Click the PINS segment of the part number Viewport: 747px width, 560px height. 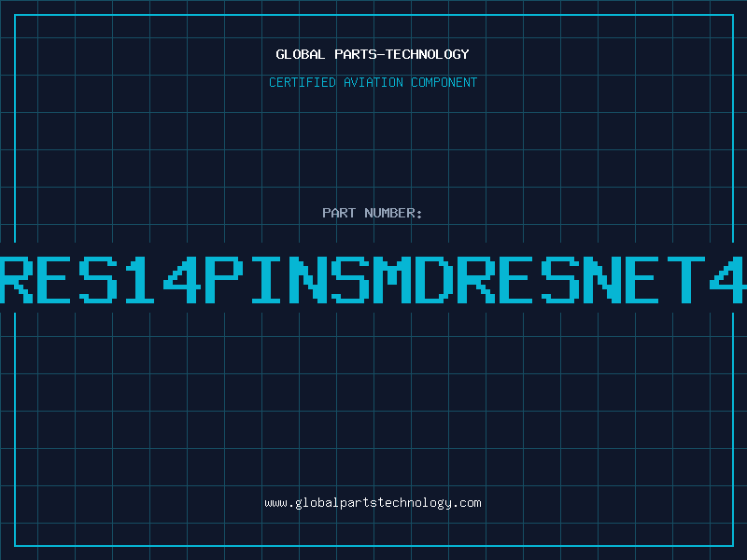click(288, 279)
